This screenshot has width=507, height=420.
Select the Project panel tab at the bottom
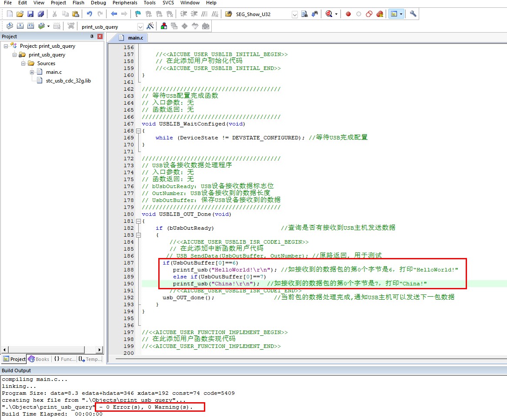[x=14, y=359]
